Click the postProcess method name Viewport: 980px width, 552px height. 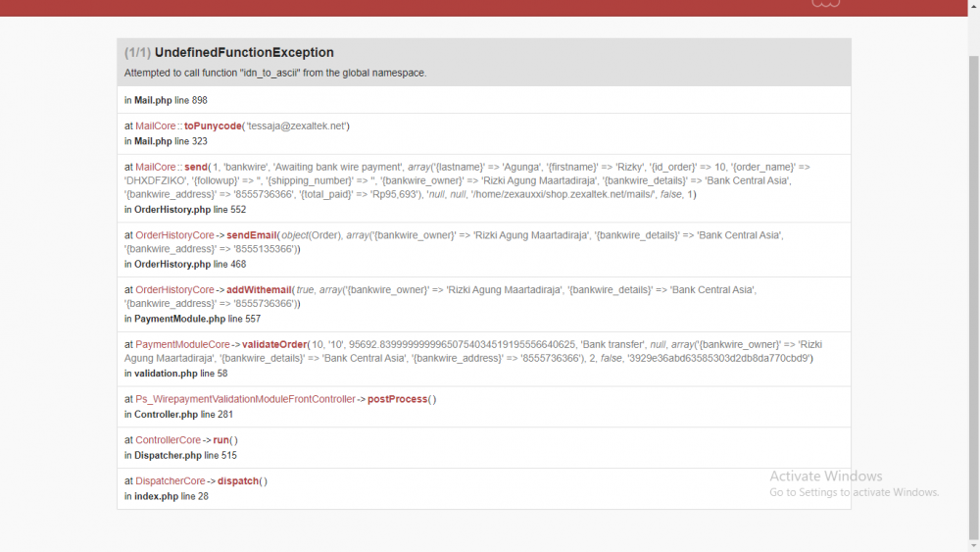click(398, 399)
